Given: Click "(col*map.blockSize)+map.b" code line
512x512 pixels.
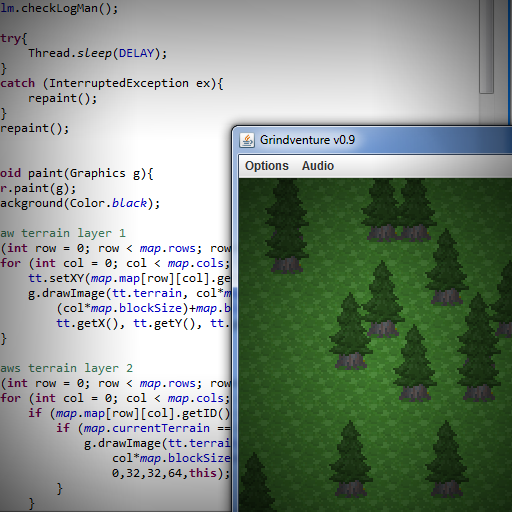Looking at the screenshot, I should point(143,308).
